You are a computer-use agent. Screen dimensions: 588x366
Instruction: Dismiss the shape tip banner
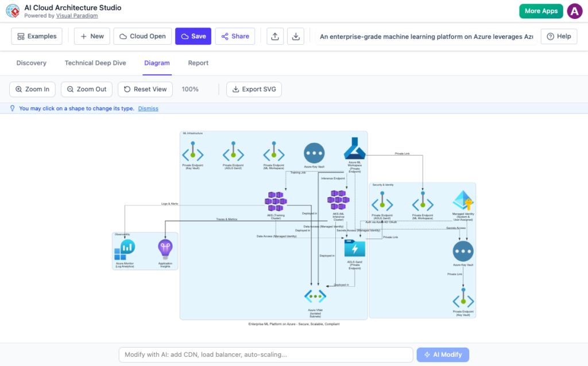[148, 108]
